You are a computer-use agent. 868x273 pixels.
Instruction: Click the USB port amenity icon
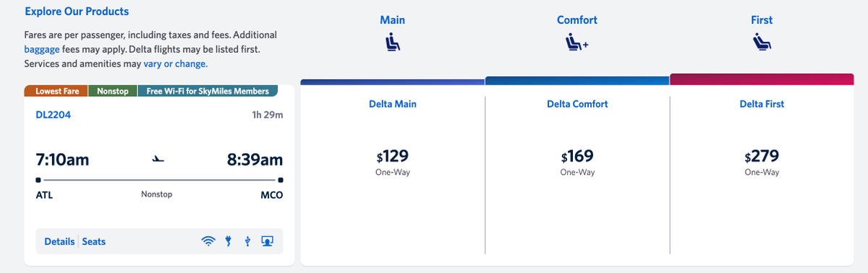(247, 242)
